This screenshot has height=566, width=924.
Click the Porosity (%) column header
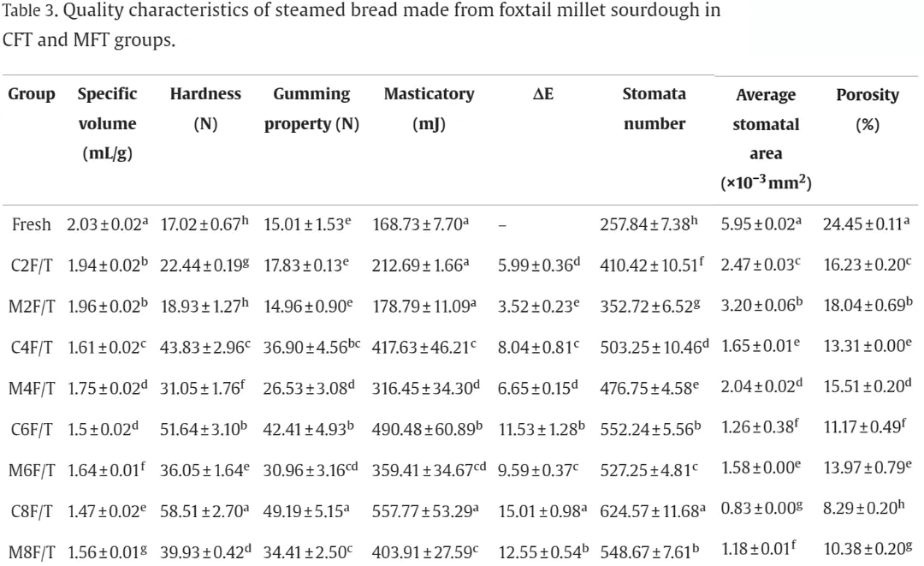click(x=868, y=110)
